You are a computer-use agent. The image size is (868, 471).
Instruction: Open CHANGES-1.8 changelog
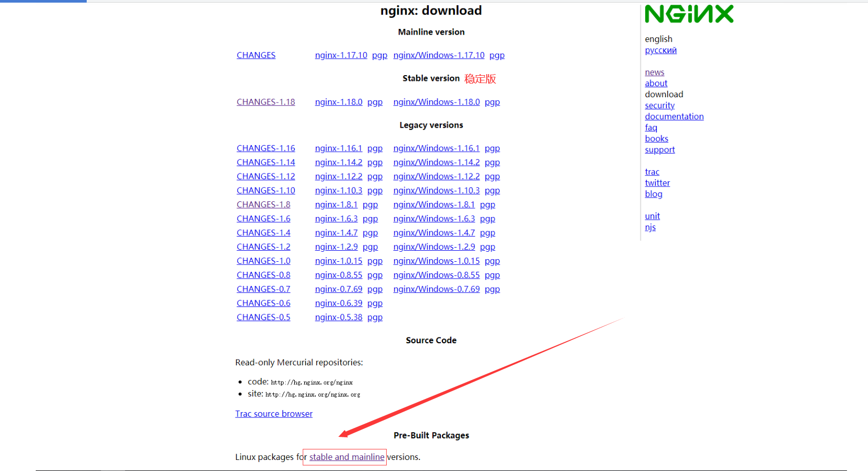[x=263, y=205]
